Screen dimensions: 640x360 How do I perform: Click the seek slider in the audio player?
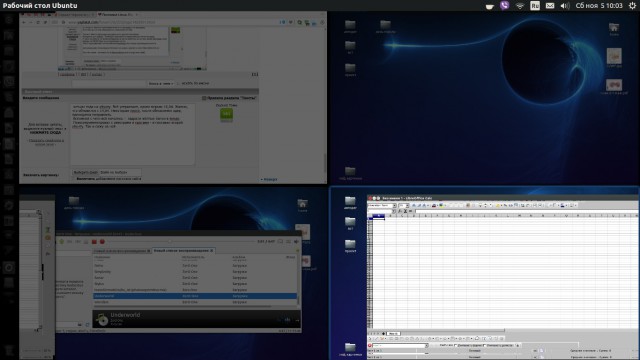tap(182, 242)
